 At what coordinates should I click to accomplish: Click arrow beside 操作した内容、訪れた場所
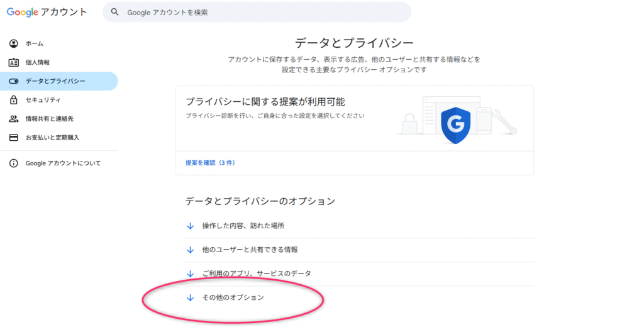point(190,226)
